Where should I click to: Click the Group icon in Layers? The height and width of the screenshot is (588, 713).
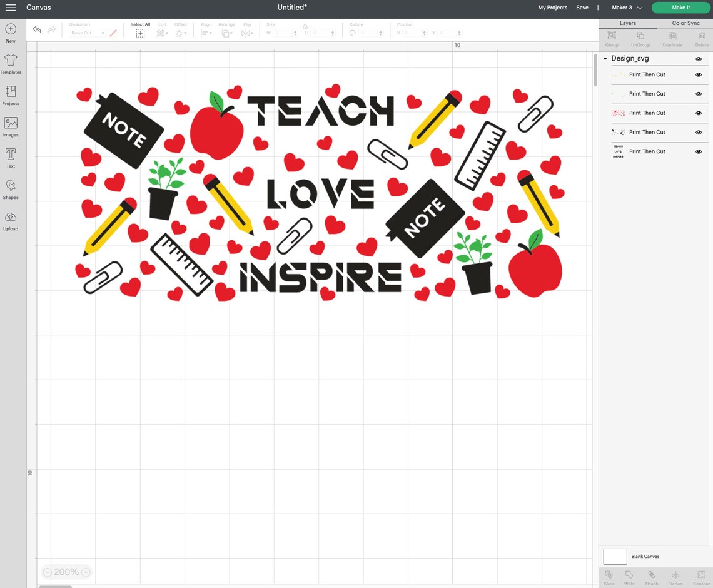612,36
